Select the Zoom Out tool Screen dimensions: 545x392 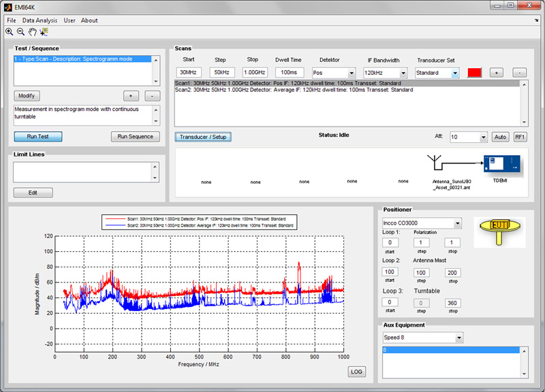pos(21,32)
